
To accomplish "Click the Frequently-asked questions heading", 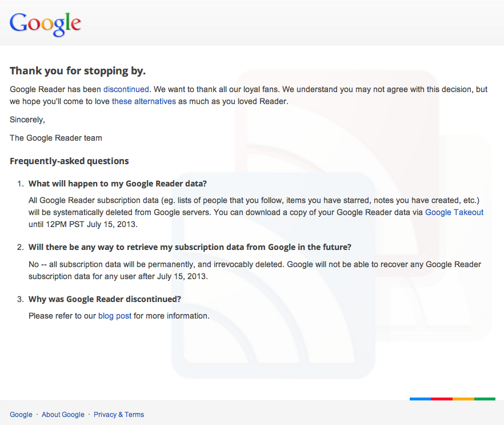I will tap(69, 161).
